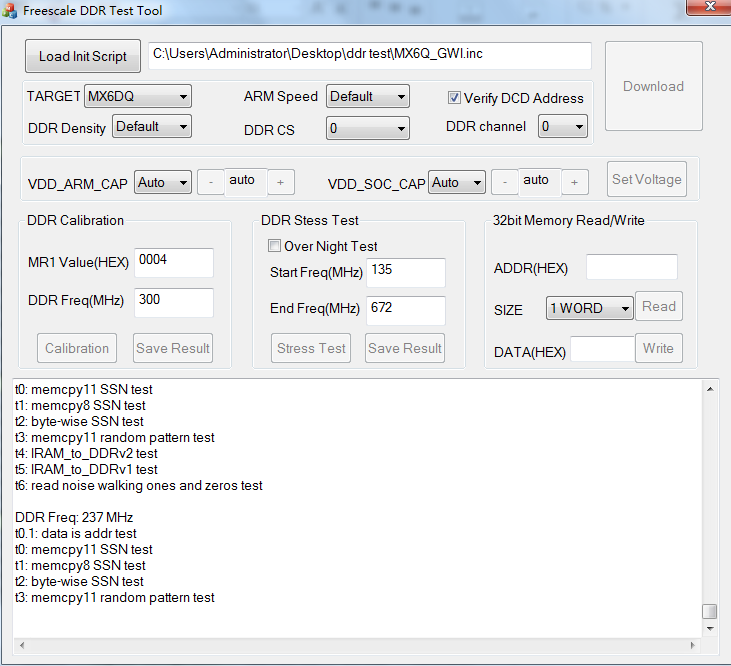Viewport: 731px width, 666px height.
Task: Open the DDR channel dropdown
Action: click(x=563, y=126)
